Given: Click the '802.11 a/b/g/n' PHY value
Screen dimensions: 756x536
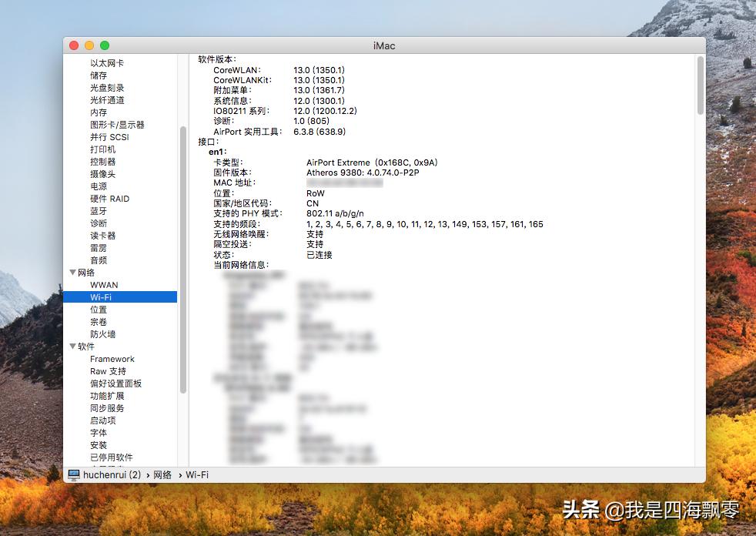Looking at the screenshot, I should 335,213.
